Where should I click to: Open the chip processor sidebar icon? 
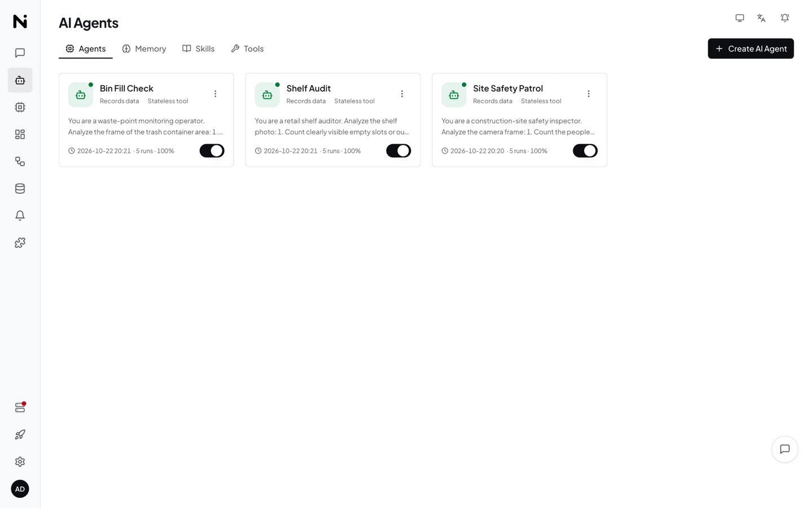pyautogui.click(x=20, y=107)
